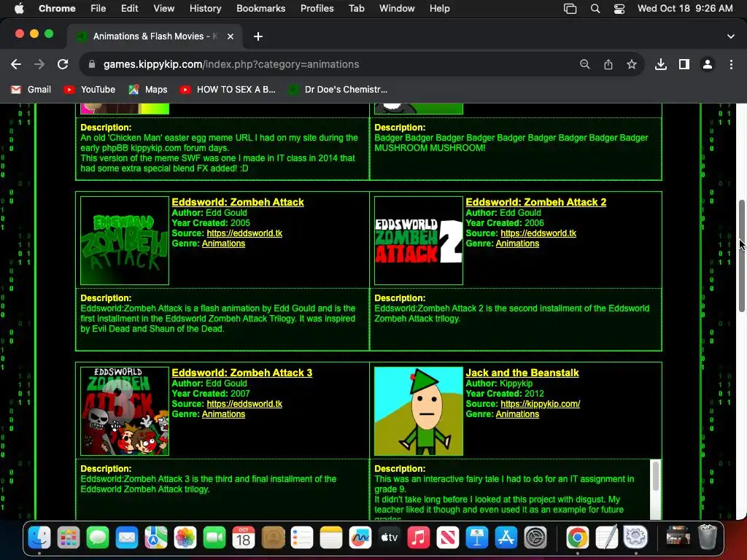Click Animations genre under Zombeh Attack 2
Image resolution: width=747 pixels, height=560 pixels.
click(517, 244)
